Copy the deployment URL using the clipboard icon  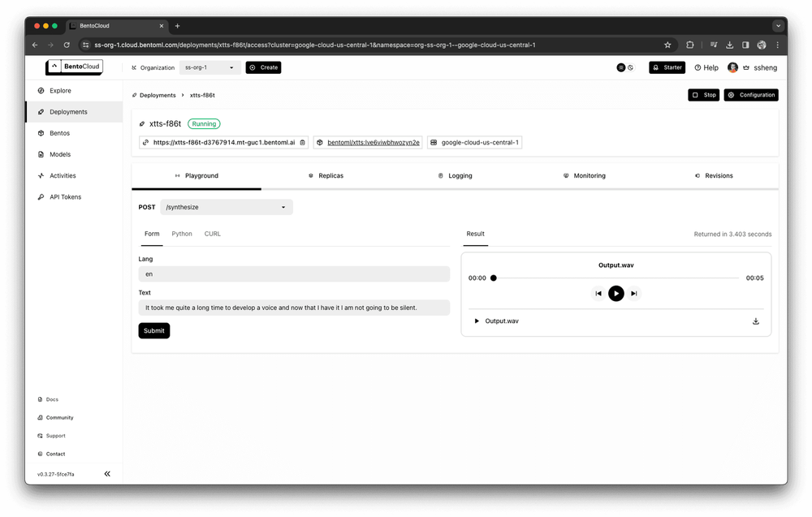pos(301,141)
